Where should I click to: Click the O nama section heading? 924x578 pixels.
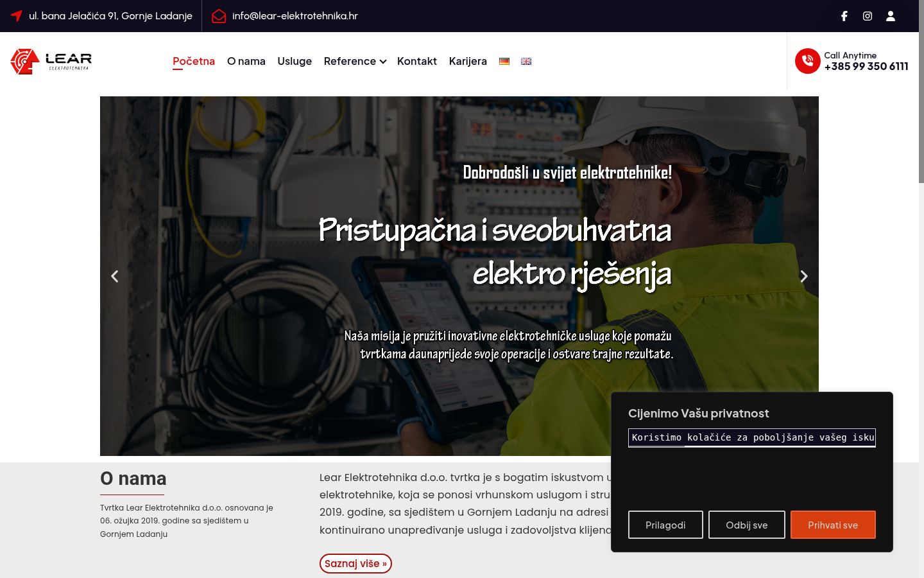[x=133, y=478]
